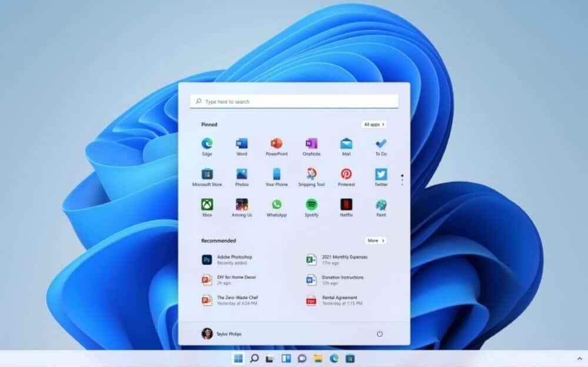588x367 pixels.
Task: Go to next pinned apps page dot
Action: [402, 180]
